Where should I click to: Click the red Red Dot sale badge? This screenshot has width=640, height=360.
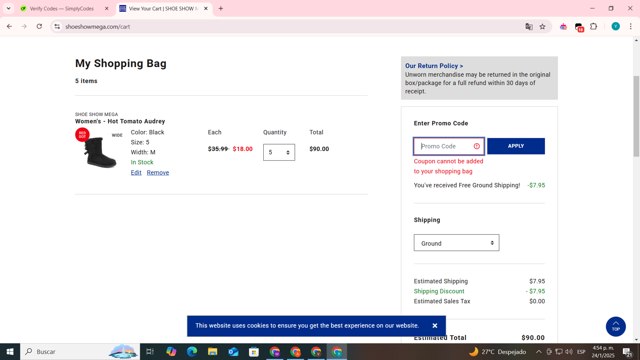(x=82, y=135)
